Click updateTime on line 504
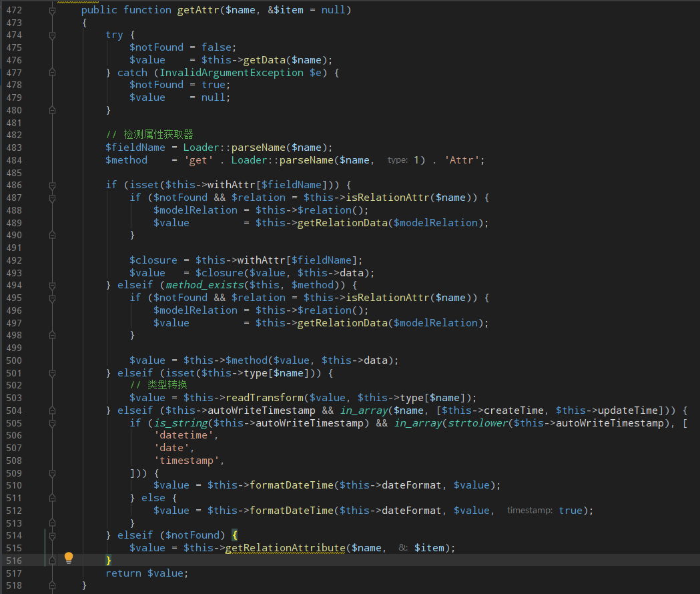 point(628,410)
